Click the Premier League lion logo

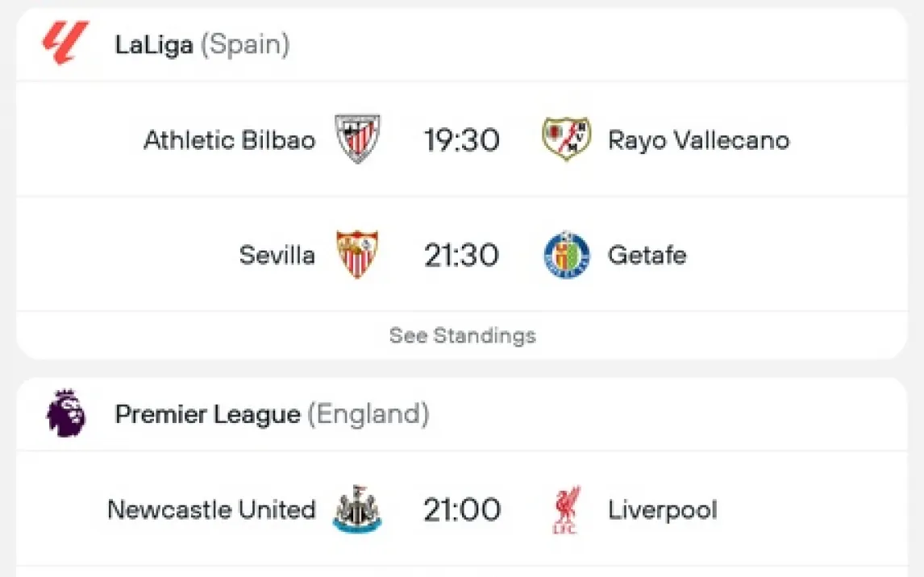tap(65, 413)
